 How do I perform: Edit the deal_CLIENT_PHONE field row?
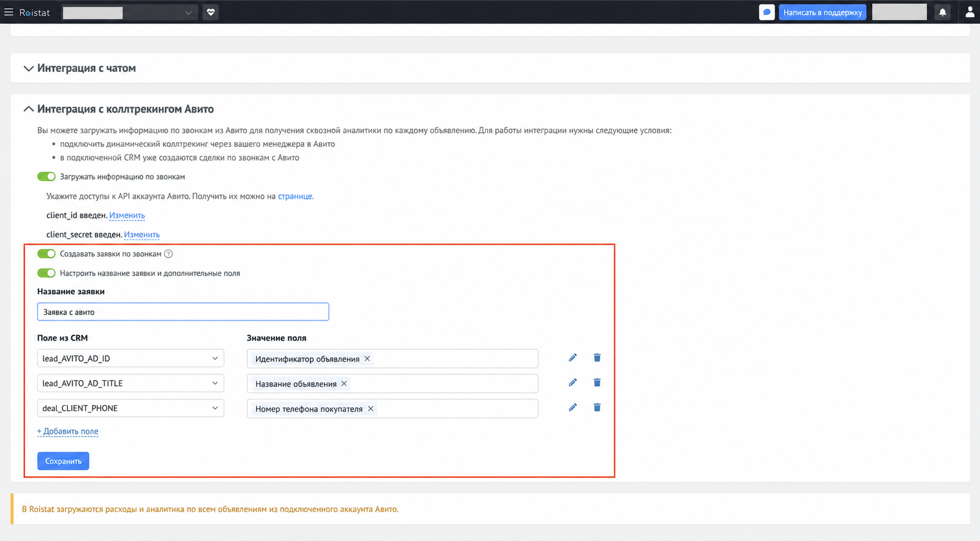(x=572, y=407)
